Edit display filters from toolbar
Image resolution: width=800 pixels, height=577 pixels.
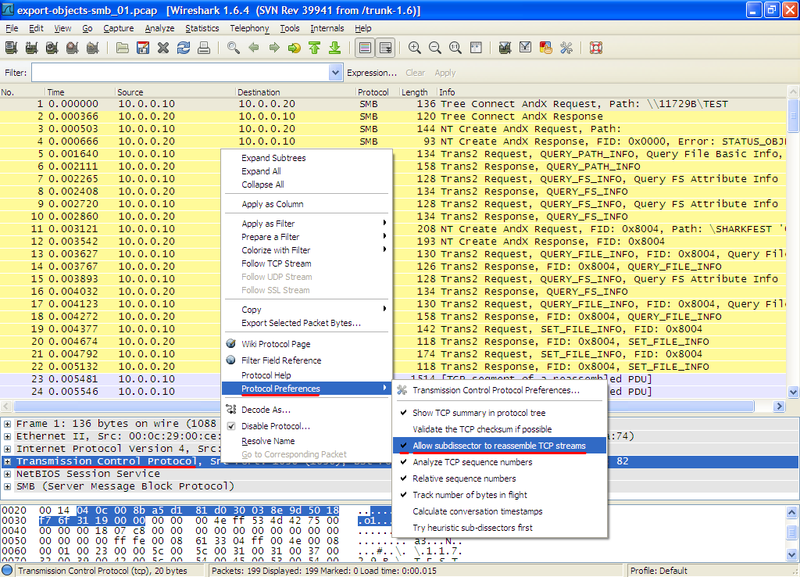coord(526,48)
